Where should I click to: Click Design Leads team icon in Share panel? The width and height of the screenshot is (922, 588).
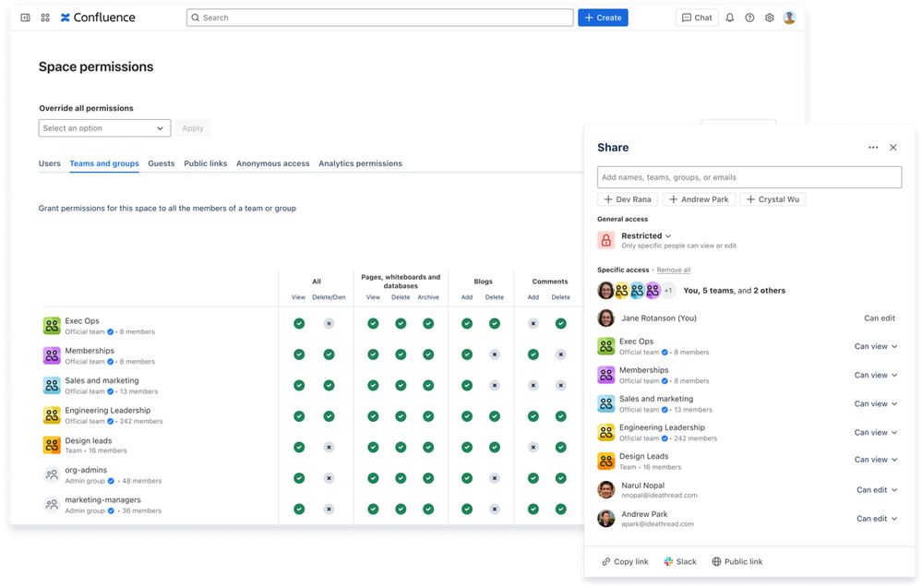606,461
